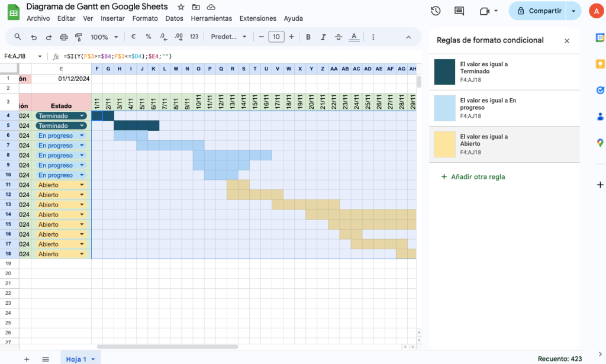Toggle strikethrough formatting
This screenshot has width=606, height=364.
[339, 37]
